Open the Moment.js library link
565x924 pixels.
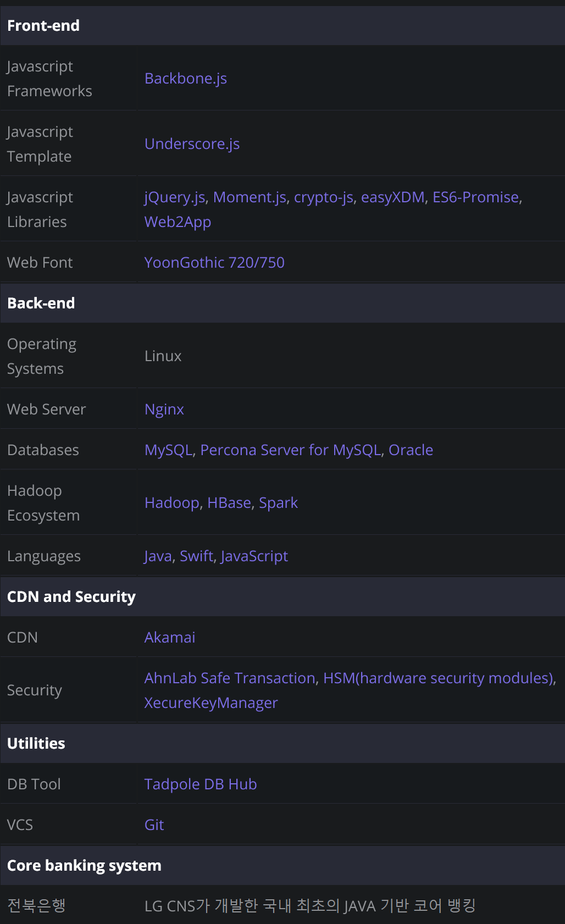[250, 197]
